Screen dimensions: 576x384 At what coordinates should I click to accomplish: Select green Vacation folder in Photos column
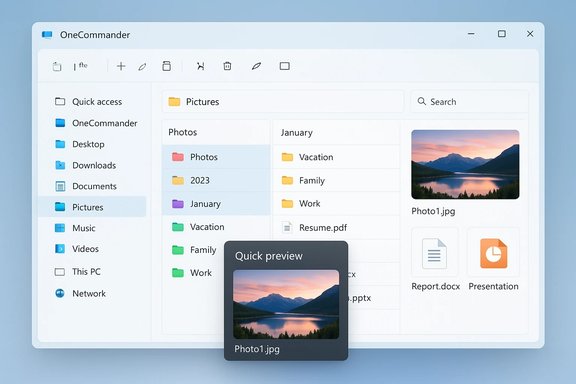pos(216,227)
